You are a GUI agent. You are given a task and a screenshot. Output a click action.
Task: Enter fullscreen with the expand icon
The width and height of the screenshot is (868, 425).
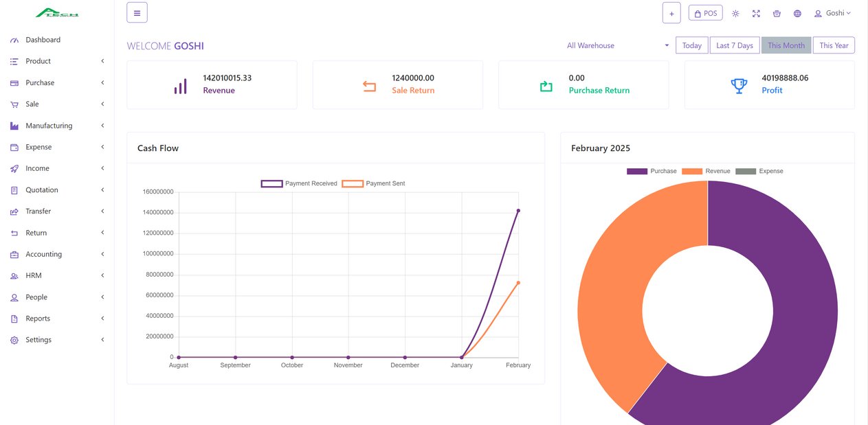click(x=756, y=13)
